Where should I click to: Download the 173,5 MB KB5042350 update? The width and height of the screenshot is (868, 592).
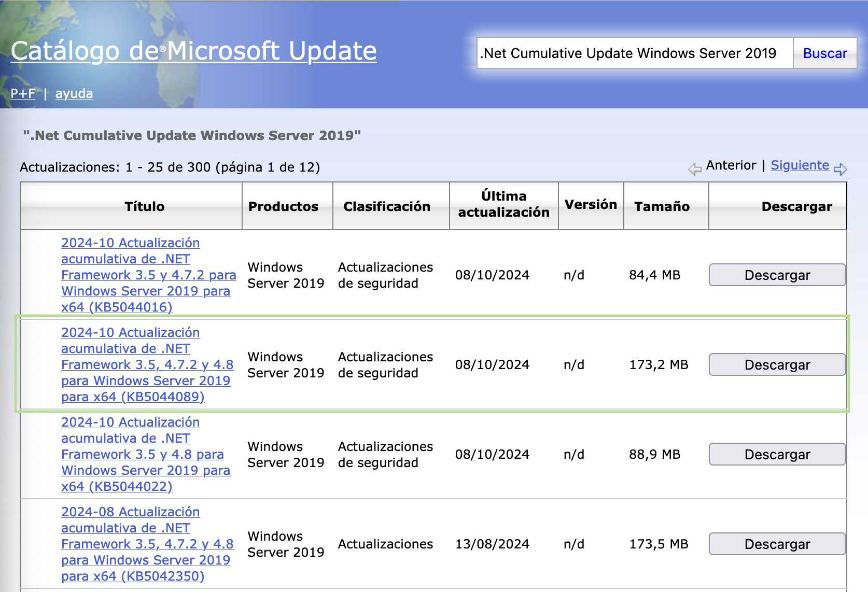pos(777,544)
